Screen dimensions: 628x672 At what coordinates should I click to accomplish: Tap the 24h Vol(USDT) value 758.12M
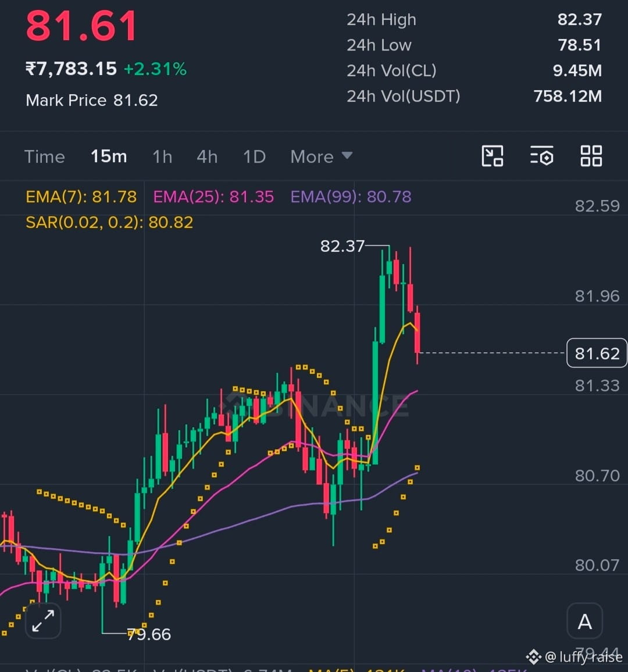pyautogui.click(x=568, y=96)
